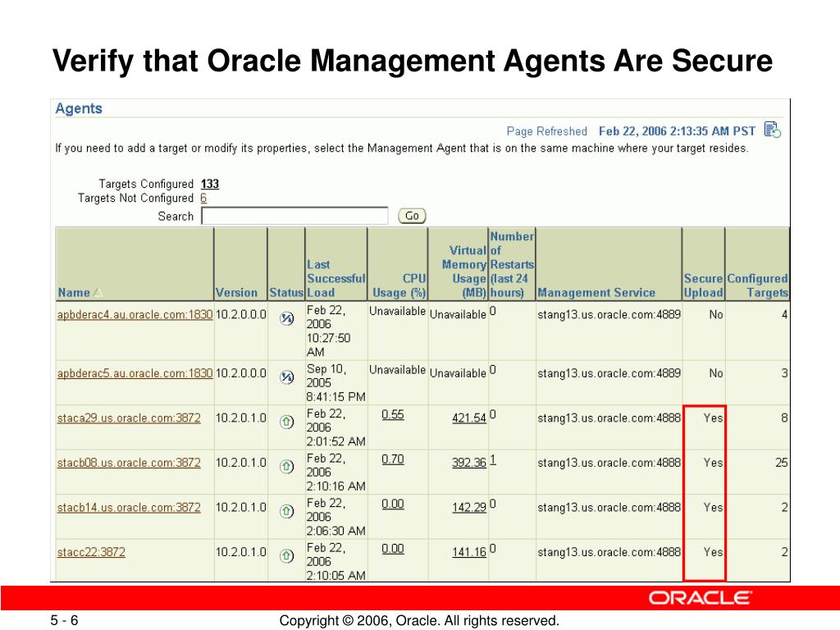Click version 10.2.0.1.0 for staca29
The image size is (840, 630).
pyautogui.click(x=240, y=418)
